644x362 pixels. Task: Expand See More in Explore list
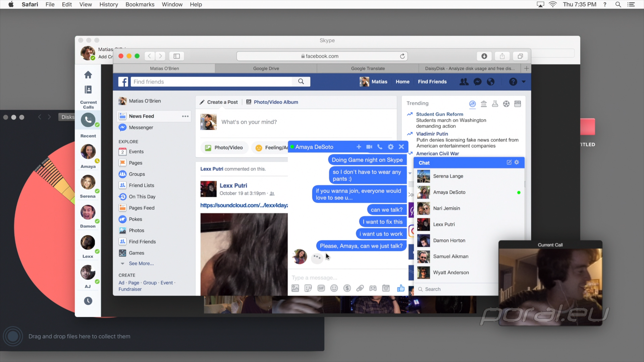141,263
